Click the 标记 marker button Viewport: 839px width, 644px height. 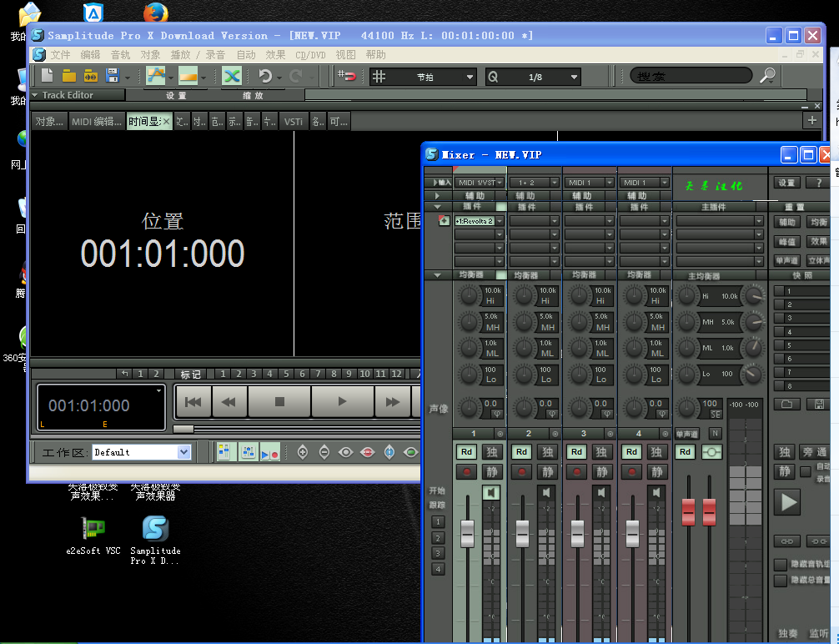[190, 374]
